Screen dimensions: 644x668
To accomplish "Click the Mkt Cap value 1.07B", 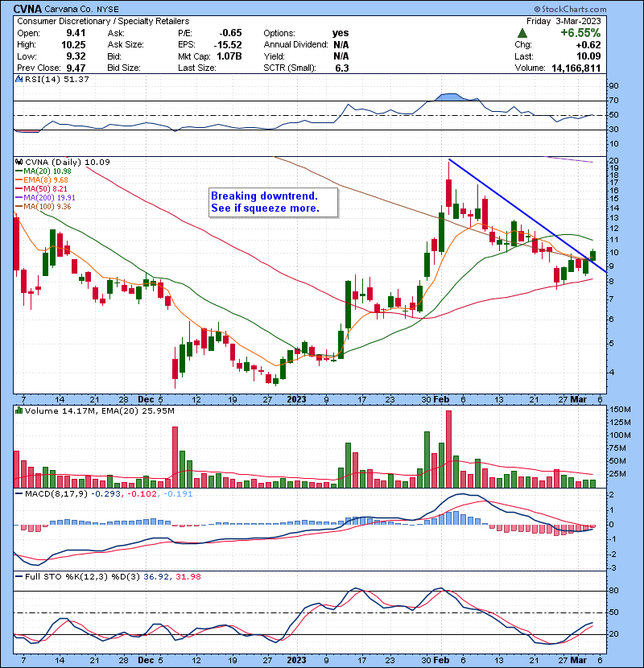I will tap(229, 56).
